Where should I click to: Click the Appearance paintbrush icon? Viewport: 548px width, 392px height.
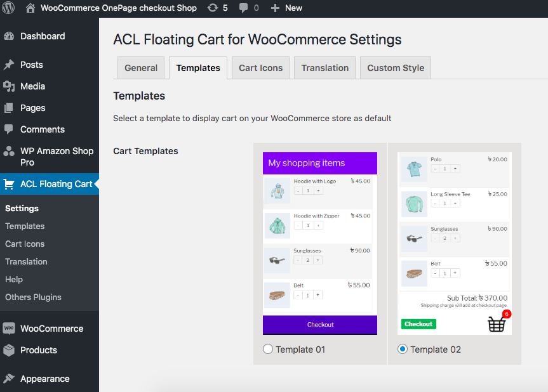pos(9,379)
